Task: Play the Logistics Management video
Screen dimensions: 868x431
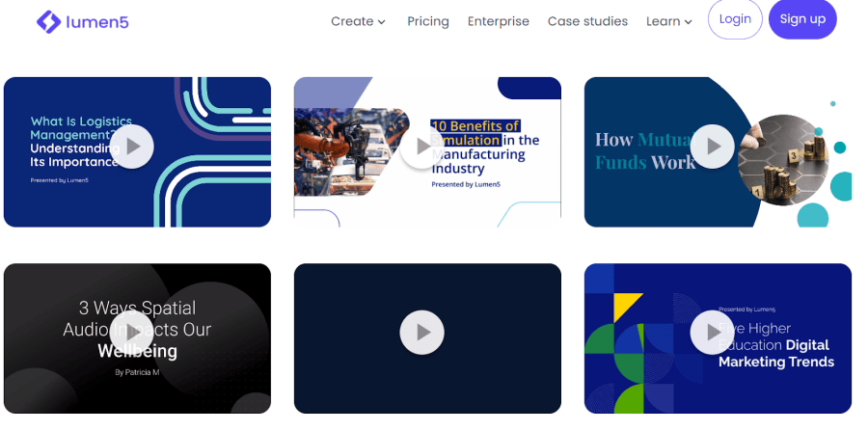Action: click(x=132, y=147)
